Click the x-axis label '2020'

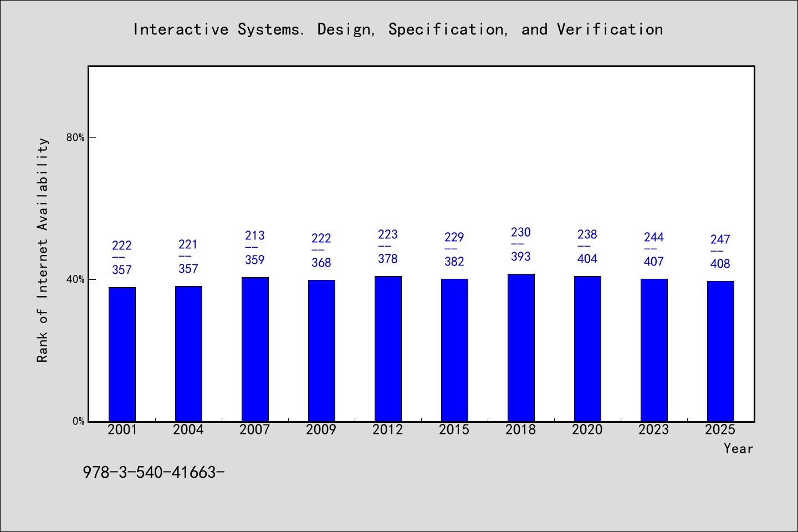(587, 429)
